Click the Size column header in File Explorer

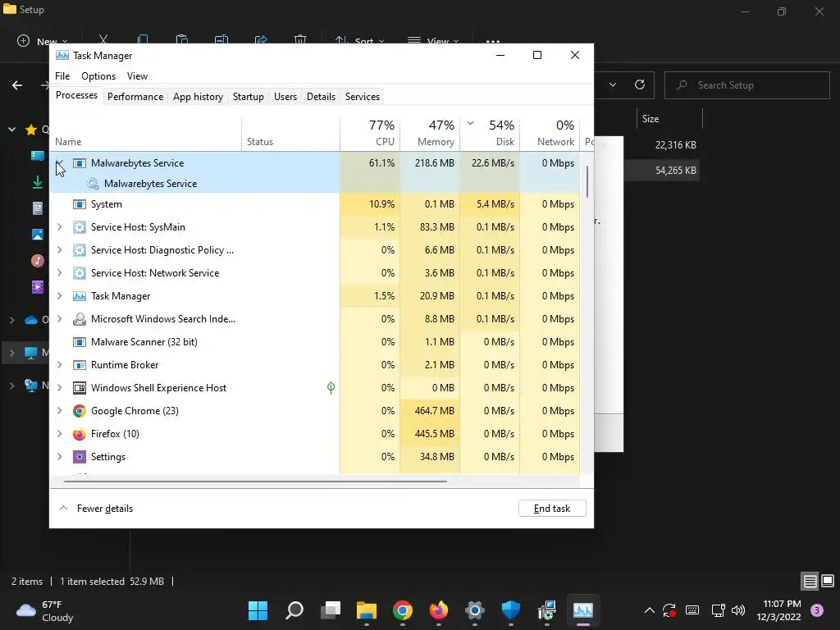pos(651,119)
